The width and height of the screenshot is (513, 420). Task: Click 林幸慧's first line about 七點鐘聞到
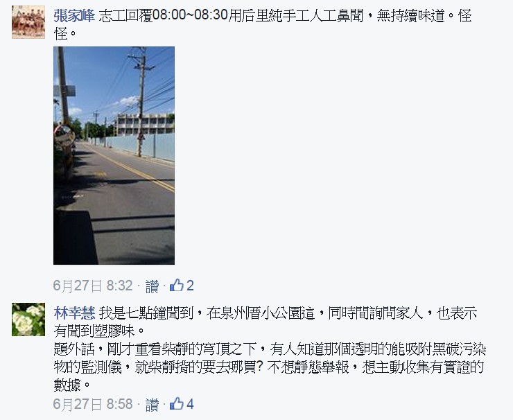288,313
